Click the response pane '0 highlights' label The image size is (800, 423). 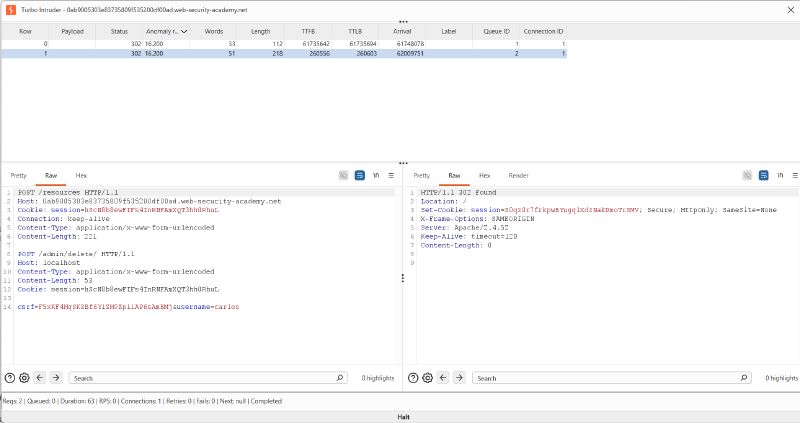pyautogui.click(x=781, y=378)
